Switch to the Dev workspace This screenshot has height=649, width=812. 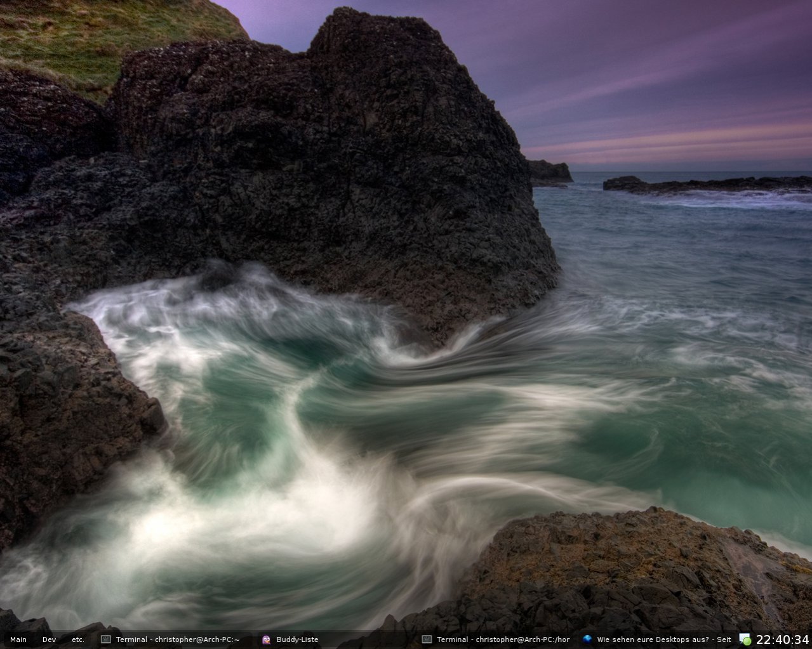[50, 639]
